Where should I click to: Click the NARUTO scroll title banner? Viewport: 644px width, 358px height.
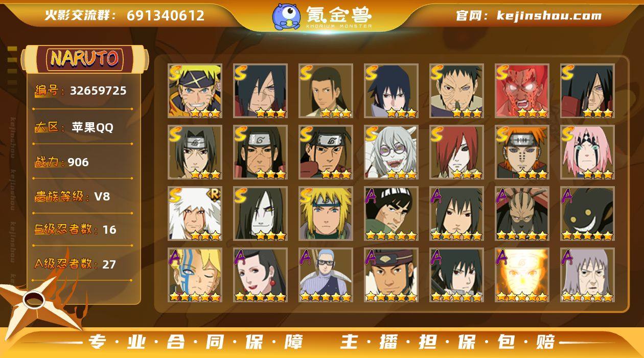coord(84,59)
